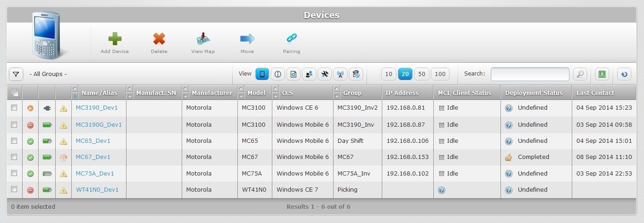Image resolution: width=644 pixels, height=223 pixels.
Task: Switch to the information view icon
Action: click(x=278, y=74)
